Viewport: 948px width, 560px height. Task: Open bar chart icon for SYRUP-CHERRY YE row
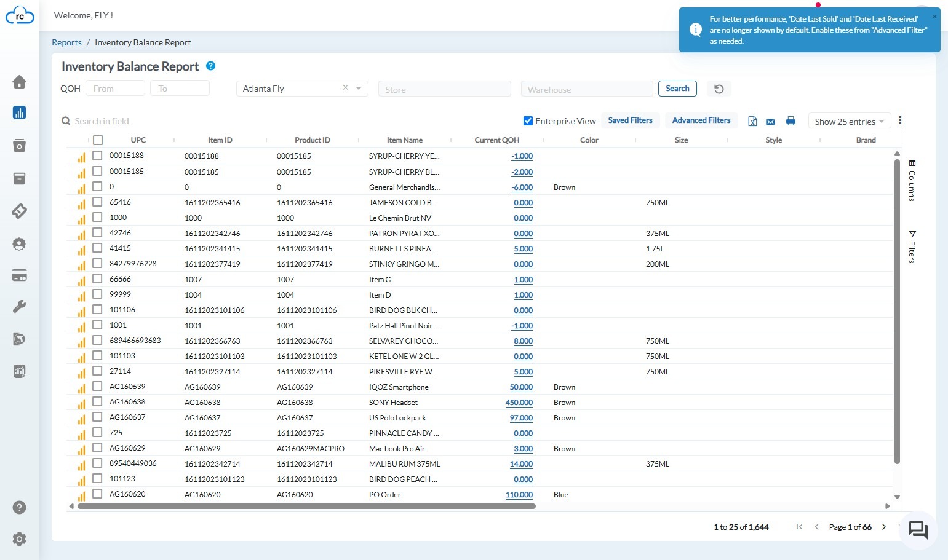pyautogui.click(x=81, y=157)
